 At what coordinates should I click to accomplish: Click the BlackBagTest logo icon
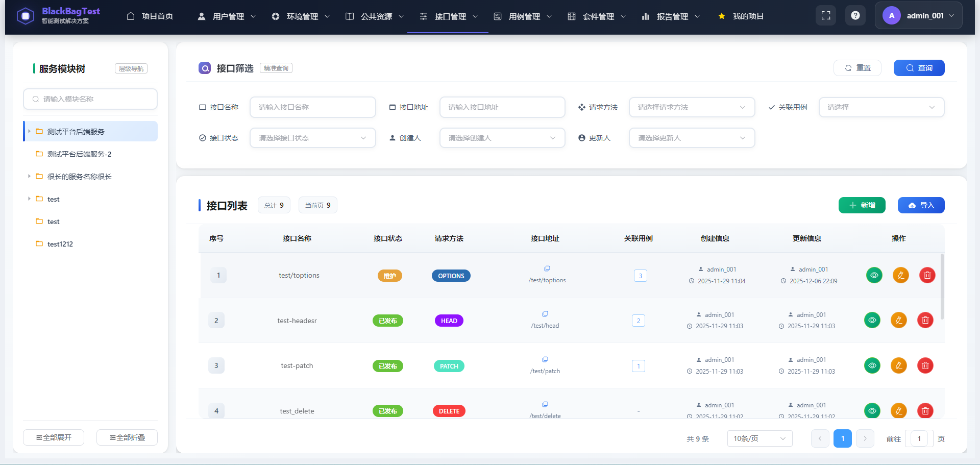coord(26,16)
